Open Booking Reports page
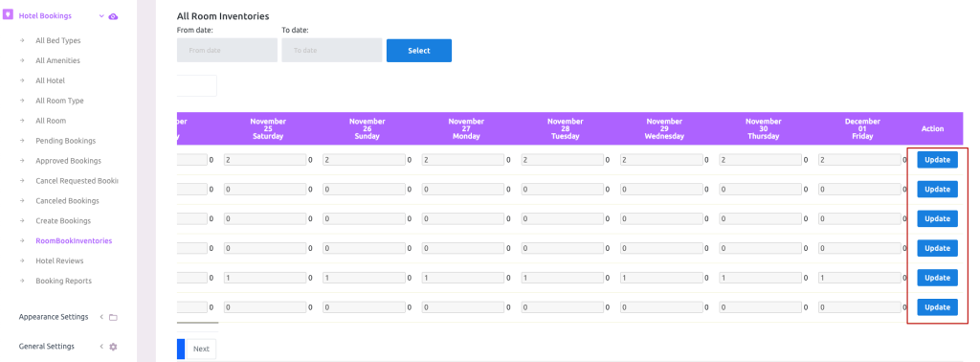The height and width of the screenshot is (362, 980). (63, 281)
